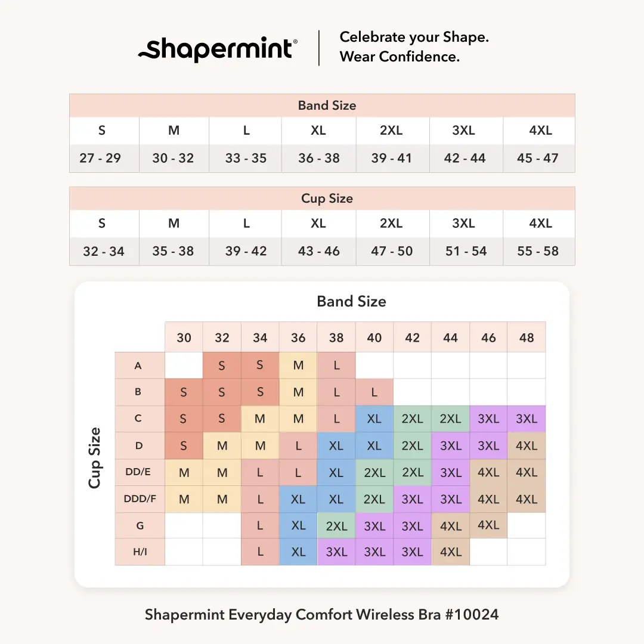This screenshot has width=644, height=644.
Task: Select the 55 - 58 cup range cell
Action: [538, 252]
